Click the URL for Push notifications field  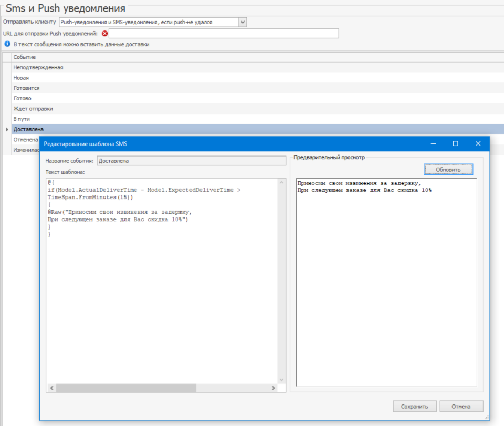(223, 34)
